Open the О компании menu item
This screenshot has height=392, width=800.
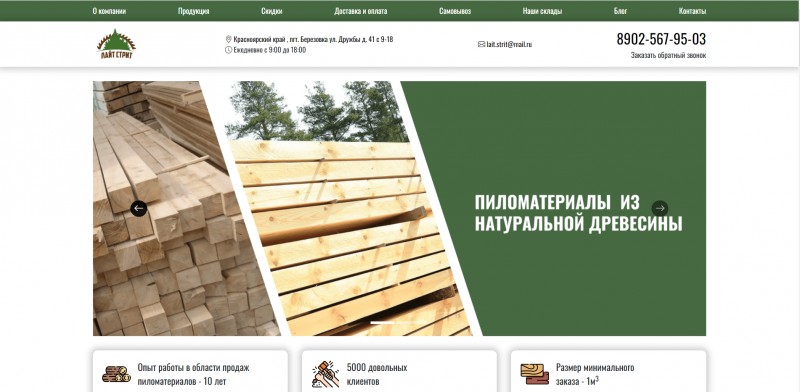pos(109,11)
